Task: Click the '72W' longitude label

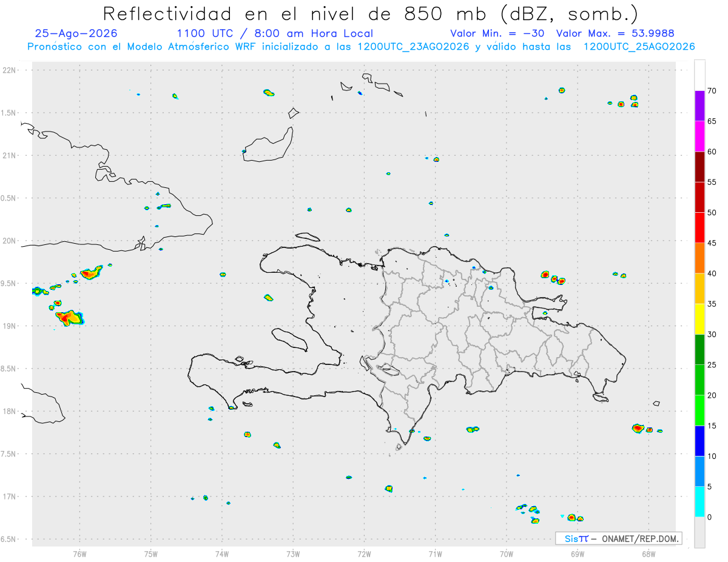Action: (x=364, y=554)
